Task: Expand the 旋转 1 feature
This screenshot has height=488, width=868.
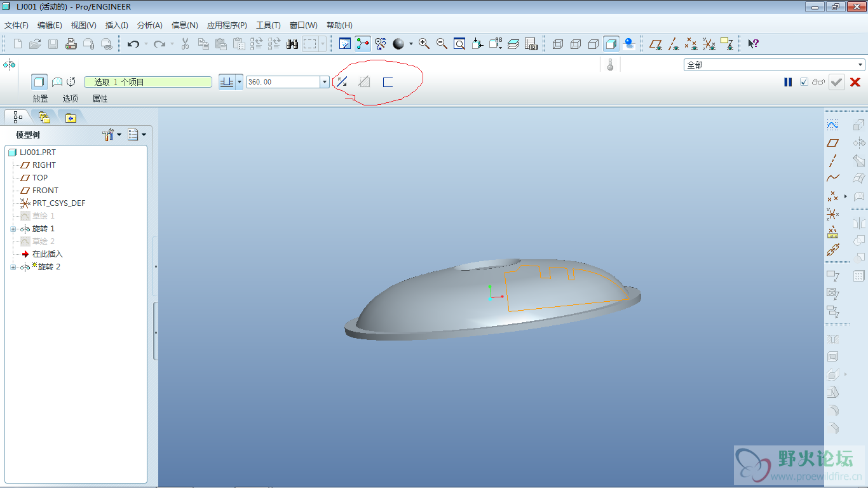Action: 13,229
